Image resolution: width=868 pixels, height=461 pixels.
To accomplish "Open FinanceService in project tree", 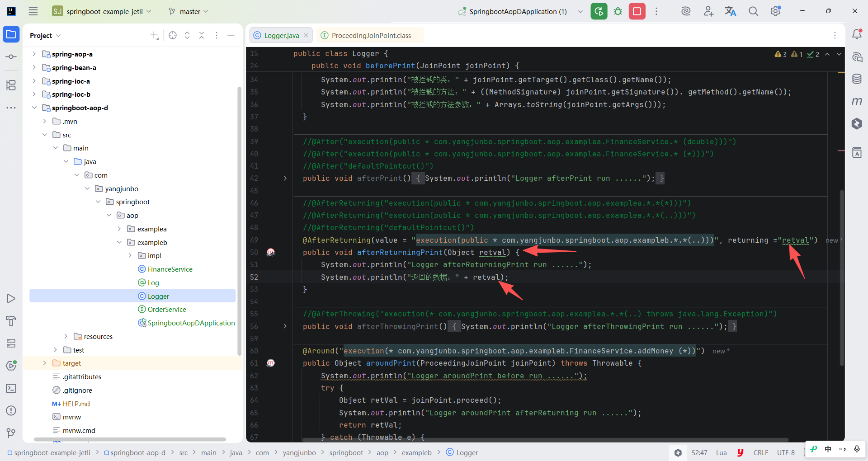I will pos(170,269).
